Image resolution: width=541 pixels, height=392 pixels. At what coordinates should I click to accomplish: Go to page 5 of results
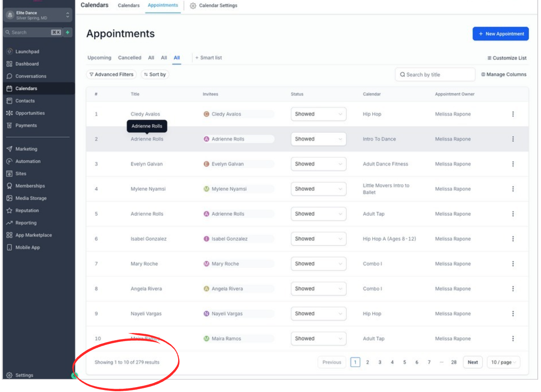point(404,362)
